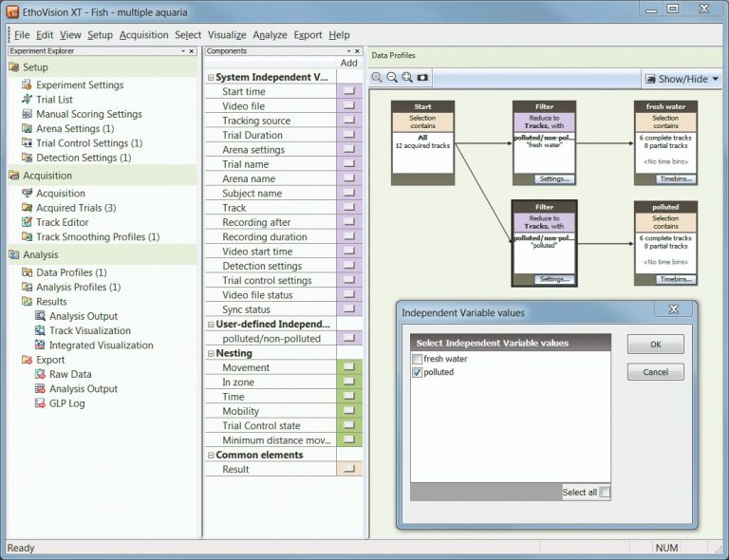Screen dimensions: 729x560
Task: Open the Experiment Explorer panel dropdown arrow
Action: (183, 51)
